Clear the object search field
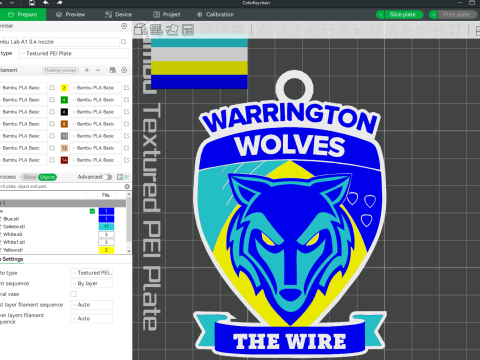This screenshot has height=360, width=480. click(x=127, y=186)
